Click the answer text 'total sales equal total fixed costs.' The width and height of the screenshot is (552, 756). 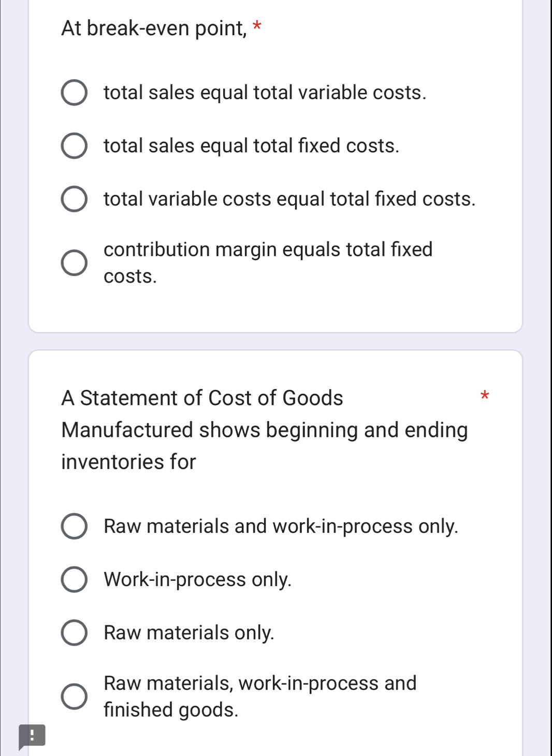tap(251, 146)
